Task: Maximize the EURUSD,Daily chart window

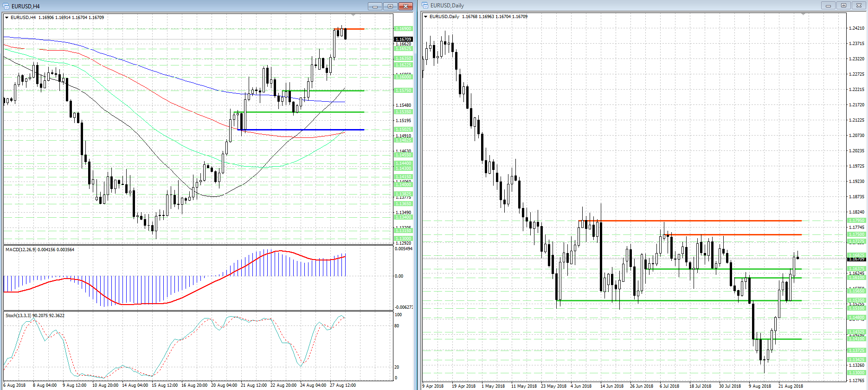Action: (843, 5)
